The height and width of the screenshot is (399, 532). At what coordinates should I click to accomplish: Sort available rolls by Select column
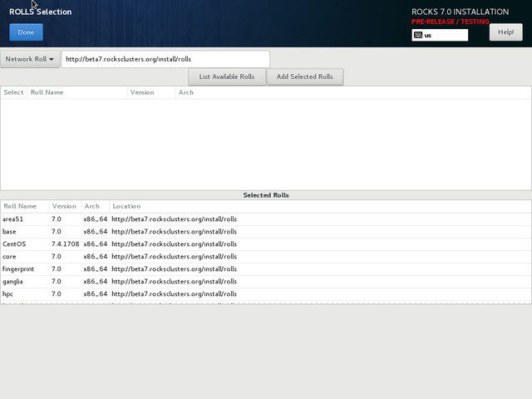(13, 92)
